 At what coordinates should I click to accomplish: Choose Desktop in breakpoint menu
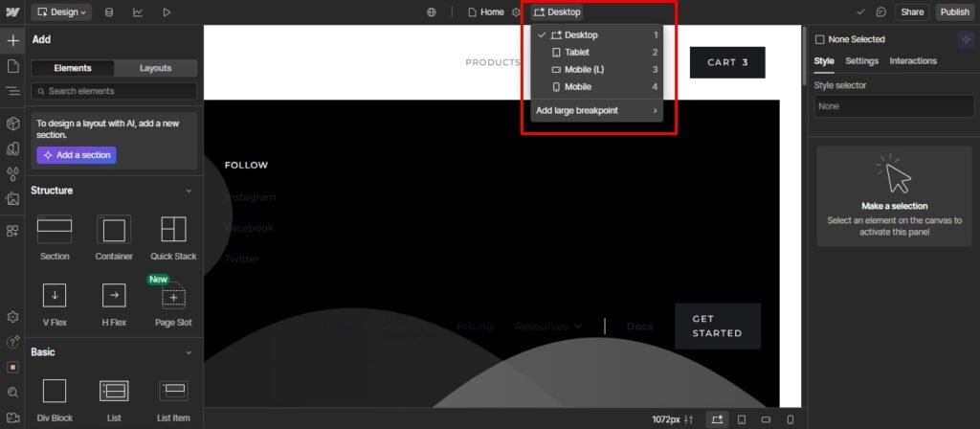point(596,35)
